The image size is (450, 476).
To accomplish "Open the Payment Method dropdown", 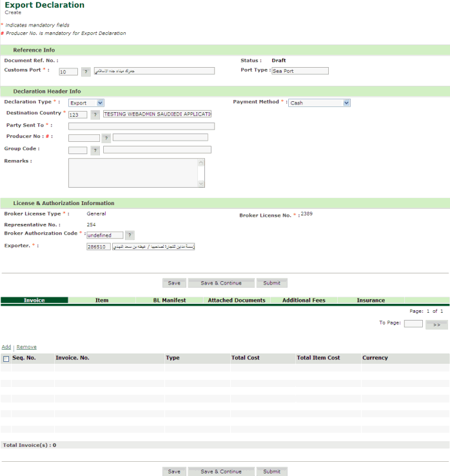I will 319,103.
